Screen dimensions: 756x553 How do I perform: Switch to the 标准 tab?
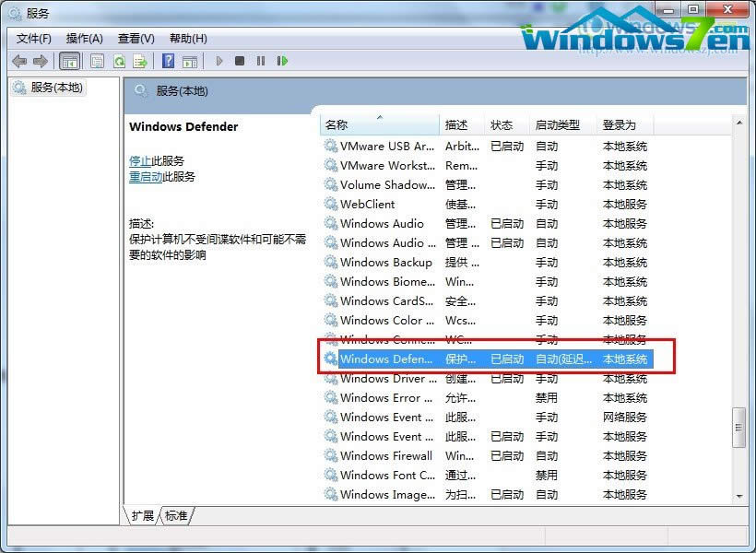(x=175, y=516)
